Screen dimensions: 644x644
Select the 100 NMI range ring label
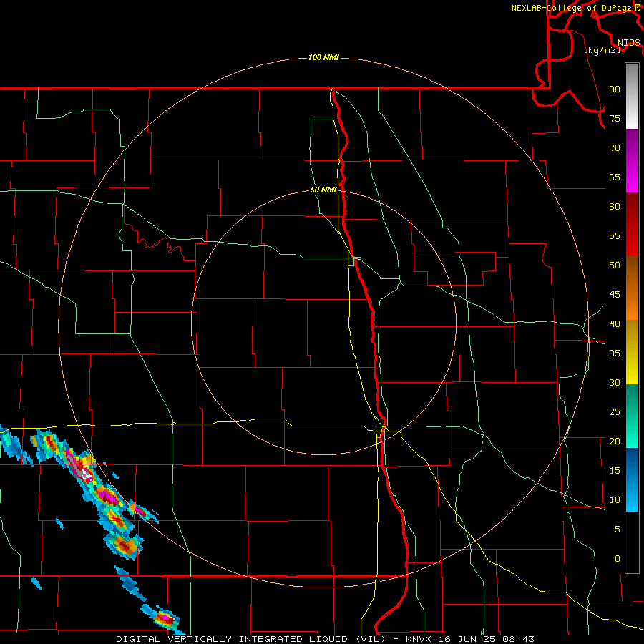(323, 57)
